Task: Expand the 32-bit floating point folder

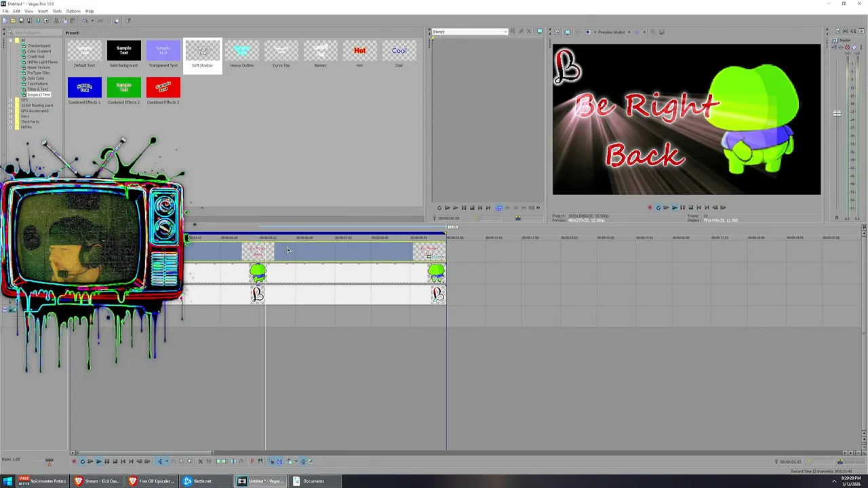Action: (11, 106)
